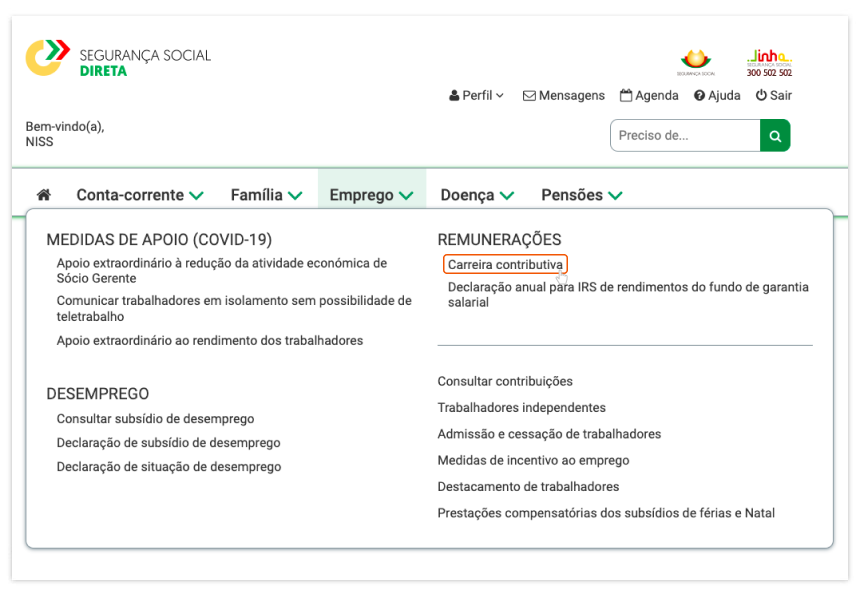Expand the Conta-corrente menu
Viewport: 860px width, 594px height.
(x=140, y=195)
